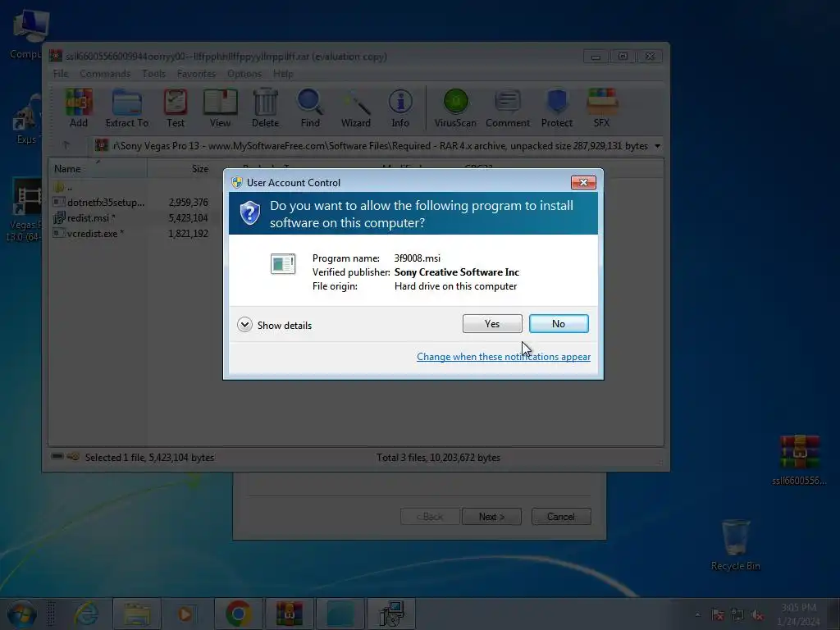Click the muted volume icon in system tray
840x630 pixels.
[757, 615]
